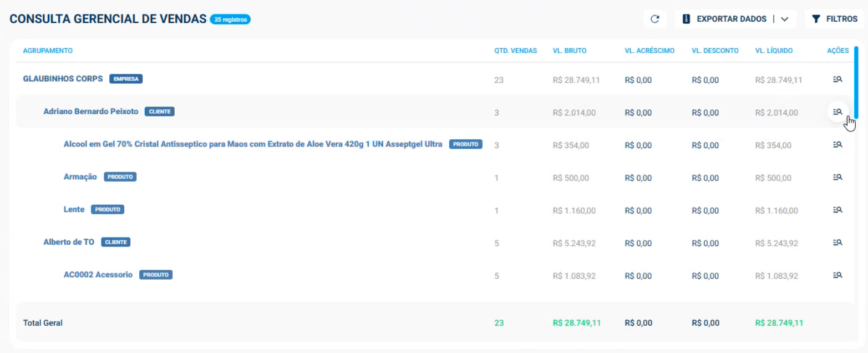Open details icon for GLAUBINHOS CORPS row
The image size is (868, 353).
click(x=837, y=80)
